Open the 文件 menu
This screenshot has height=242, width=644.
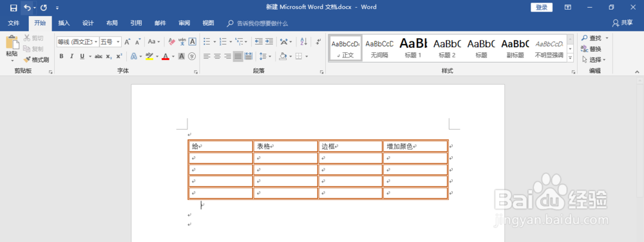[14, 23]
